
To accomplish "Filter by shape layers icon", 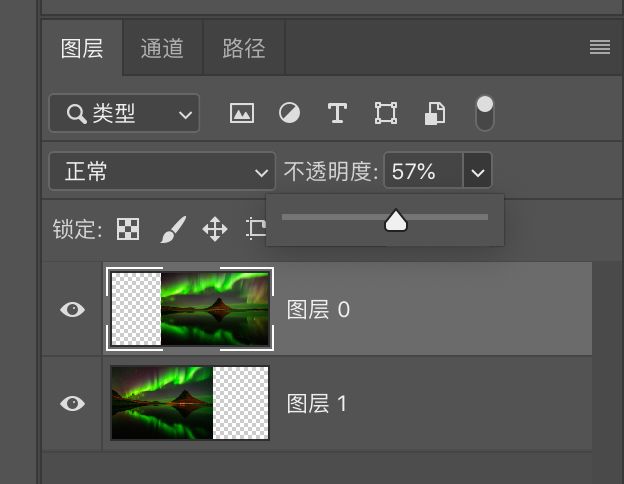I will pyautogui.click(x=386, y=113).
